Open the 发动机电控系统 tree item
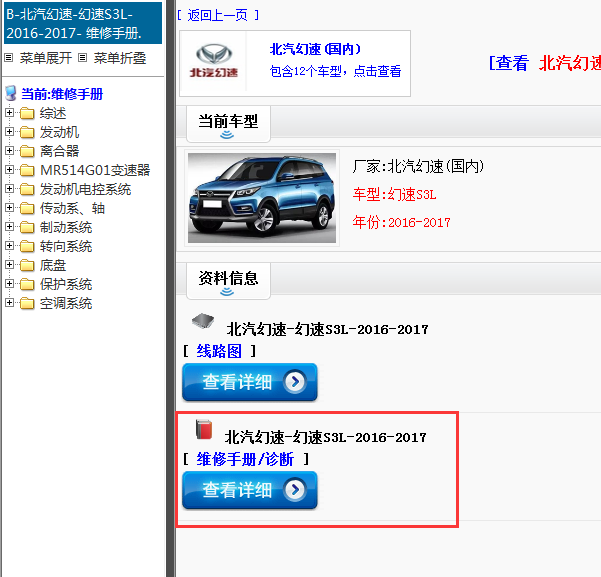The width and height of the screenshot is (601, 577). (x=85, y=189)
